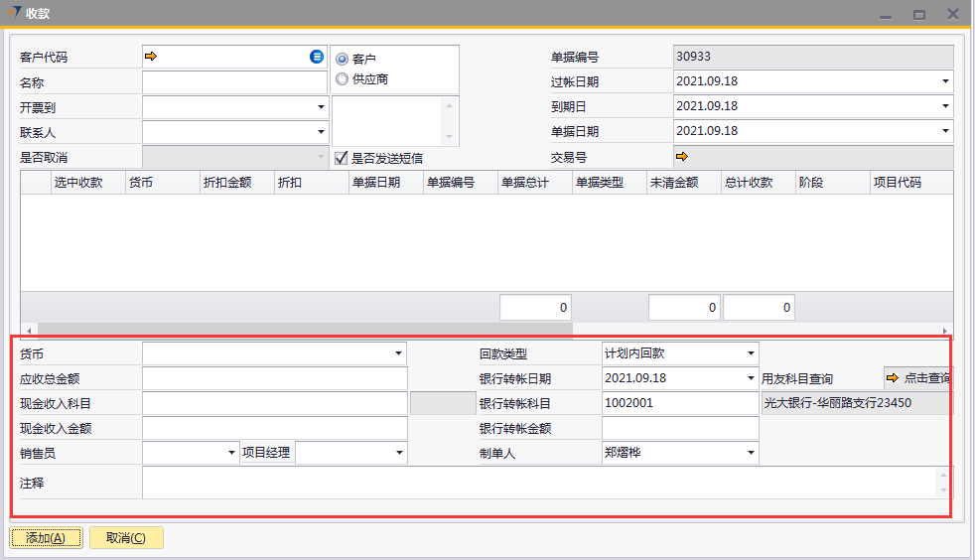
Task: Select the 客户 radio button
Action: pyautogui.click(x=343, y=60)
